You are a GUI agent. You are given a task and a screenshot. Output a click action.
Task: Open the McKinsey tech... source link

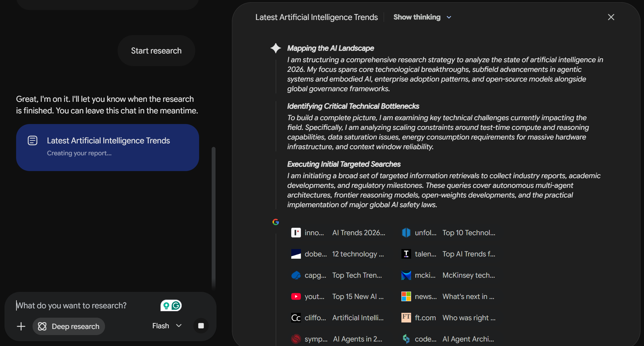pyautogui.click(x=469, y=275)
